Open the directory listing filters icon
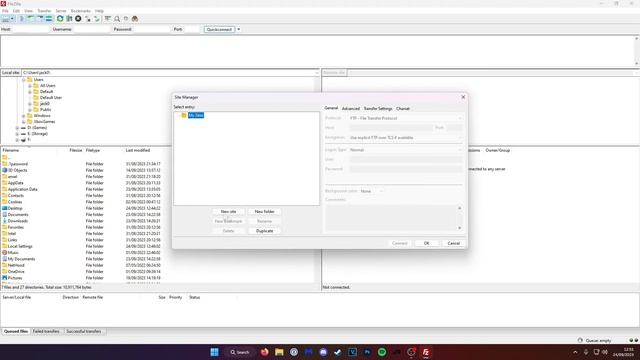The height and width of the screenshot is (360, 640). tap(107, 19)
